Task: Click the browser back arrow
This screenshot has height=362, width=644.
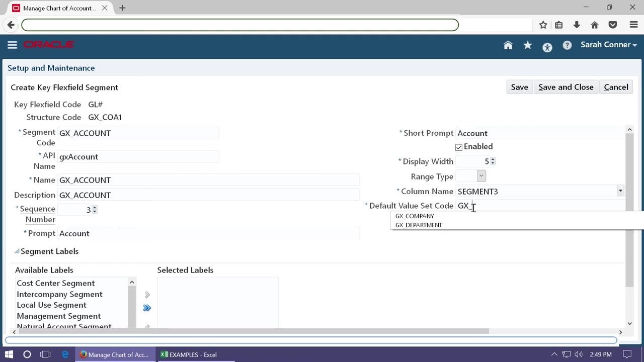Action: coord(11,25)
